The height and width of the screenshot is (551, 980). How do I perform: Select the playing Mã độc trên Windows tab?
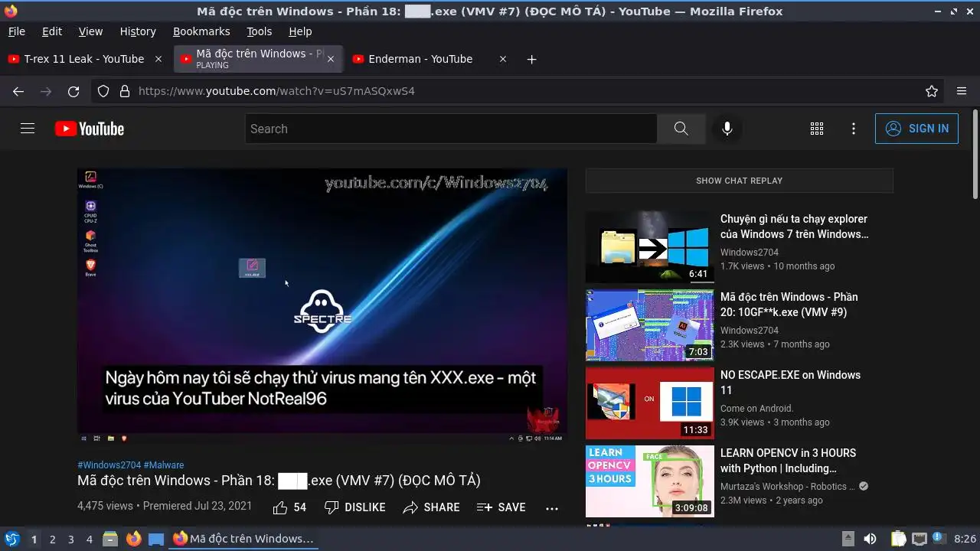coord(260,59)
